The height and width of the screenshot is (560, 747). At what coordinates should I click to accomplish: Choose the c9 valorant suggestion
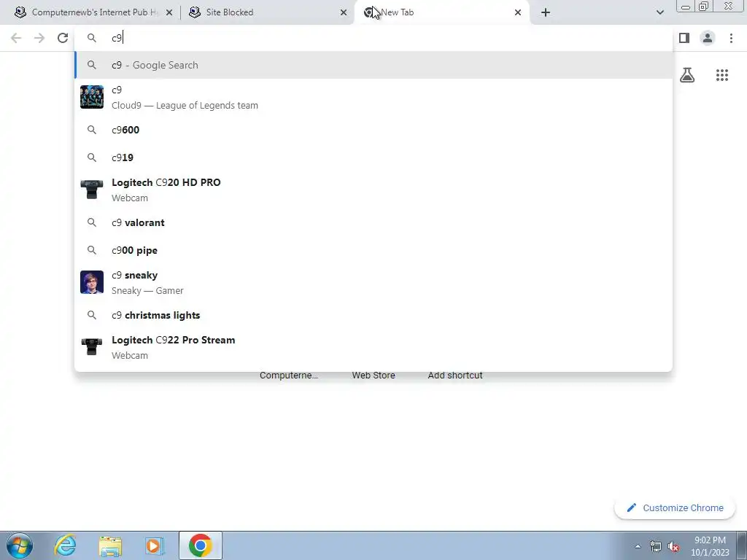(x=373, y=222)
